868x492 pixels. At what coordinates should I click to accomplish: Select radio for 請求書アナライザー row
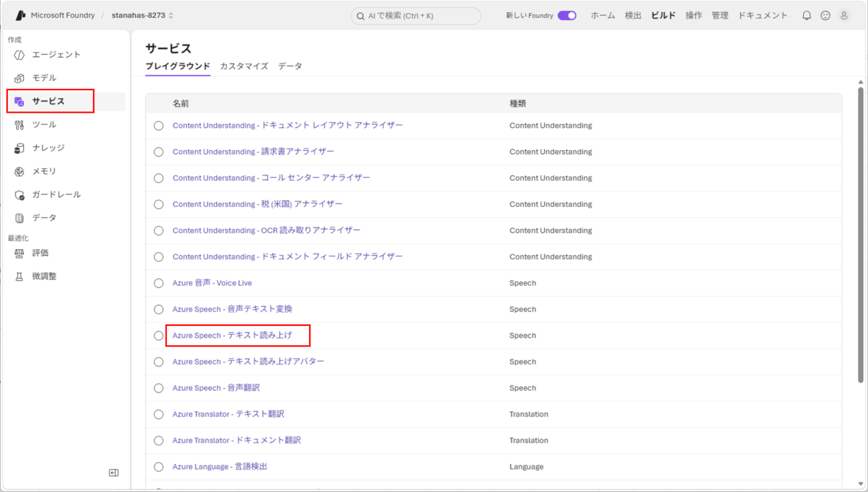158,152
